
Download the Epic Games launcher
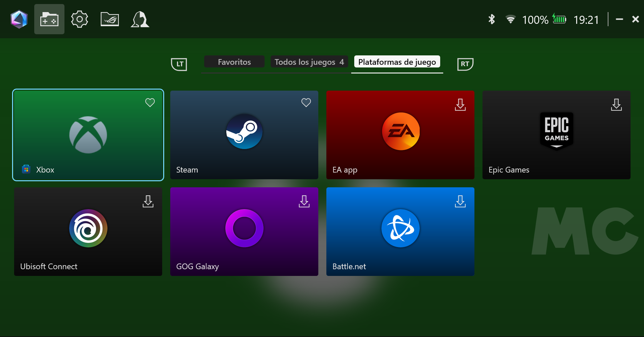616,105
